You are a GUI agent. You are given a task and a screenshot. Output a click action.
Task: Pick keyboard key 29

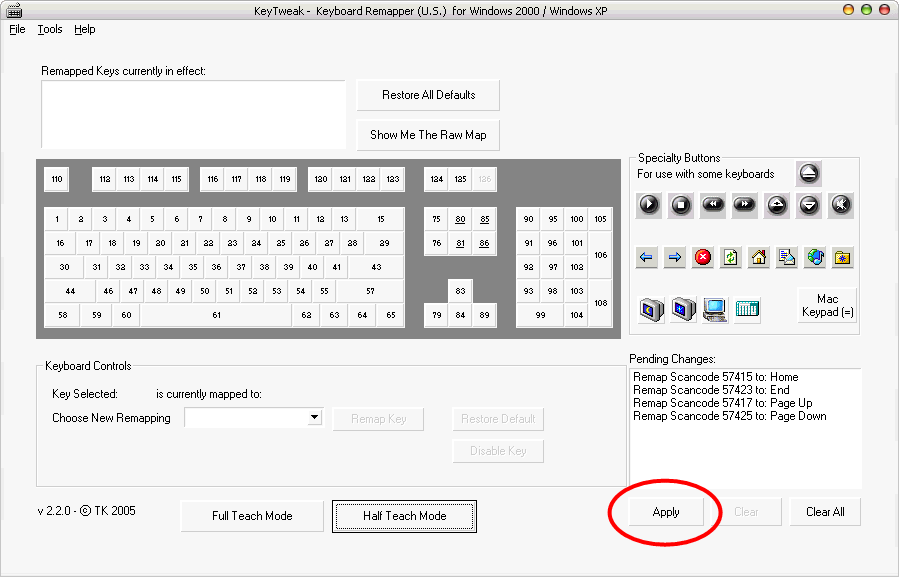coord(384,243)
